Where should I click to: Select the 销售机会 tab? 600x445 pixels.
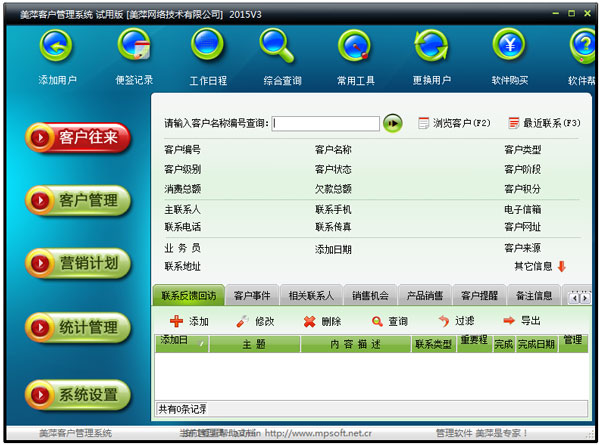click(x=370, y=296)
